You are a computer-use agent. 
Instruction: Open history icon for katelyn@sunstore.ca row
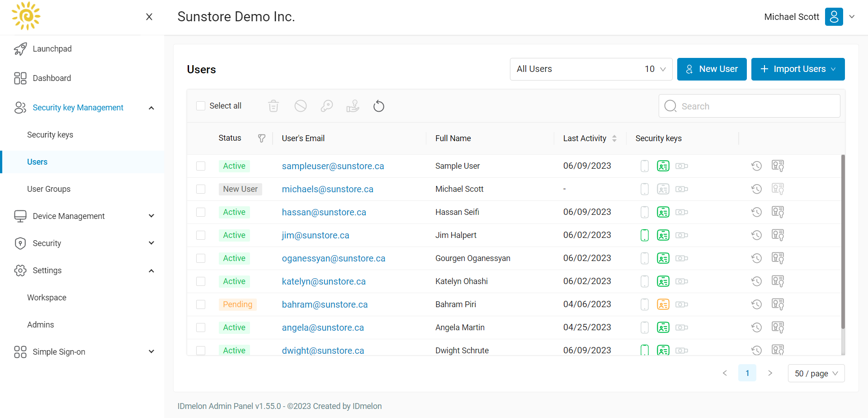tap(756, 281)
